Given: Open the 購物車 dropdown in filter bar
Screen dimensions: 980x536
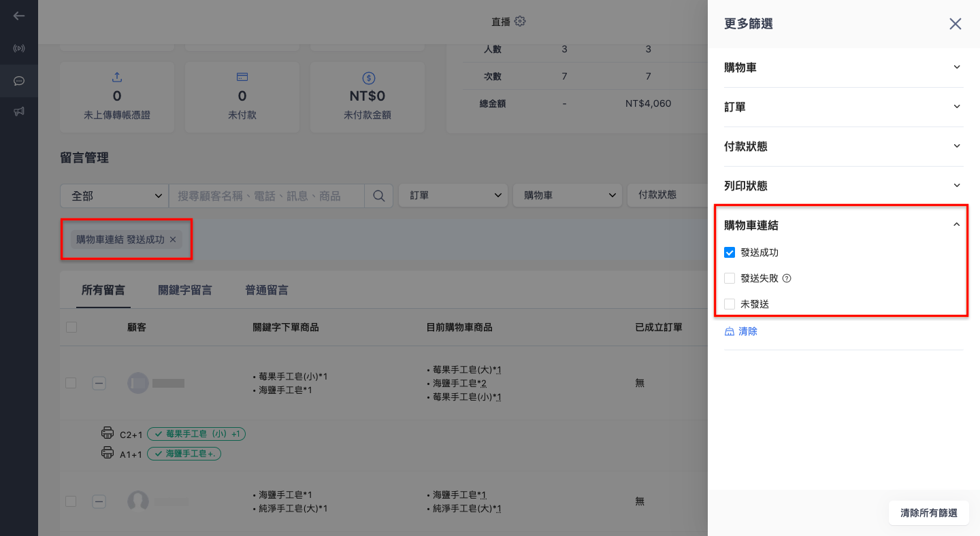Looking at the screenshot, I should (x=568, y=195).
